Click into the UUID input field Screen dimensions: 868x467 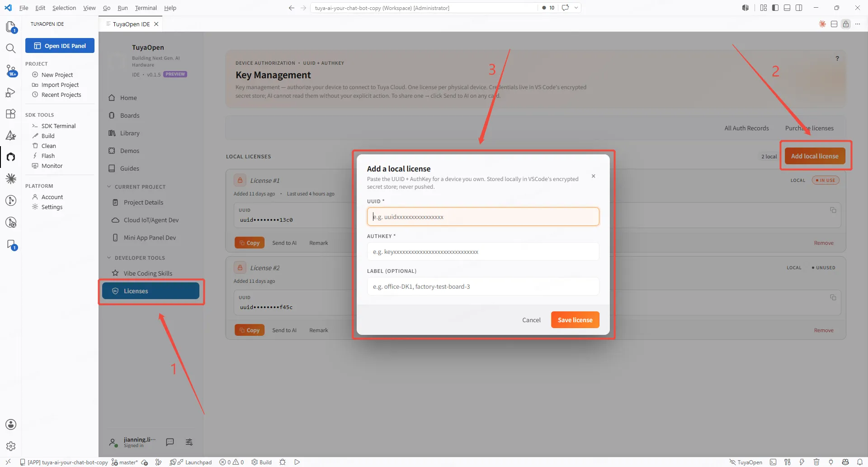pyautogui.click(x=483, y=217)
